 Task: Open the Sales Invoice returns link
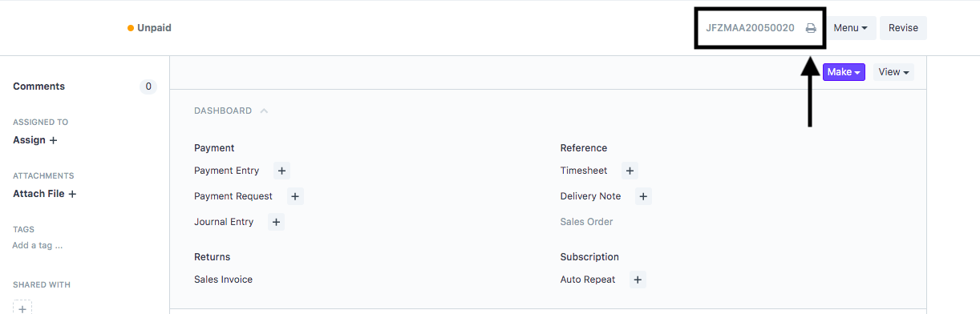[x=223, y=280]
